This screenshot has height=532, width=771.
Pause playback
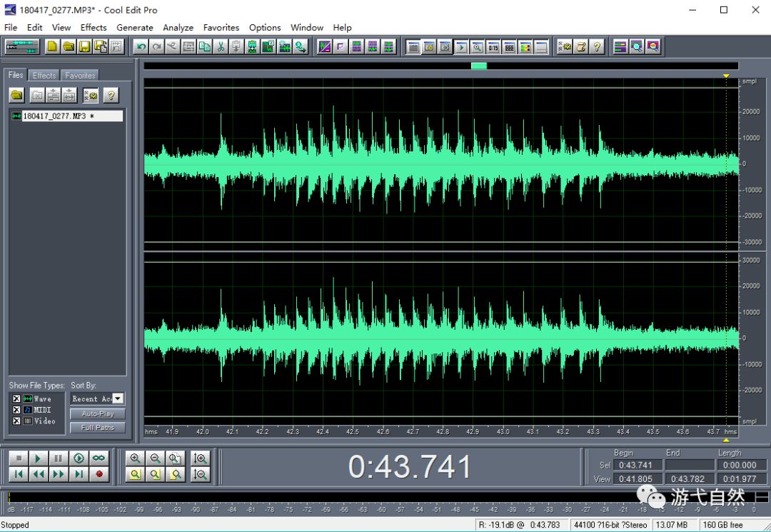(x=59, y=458)
